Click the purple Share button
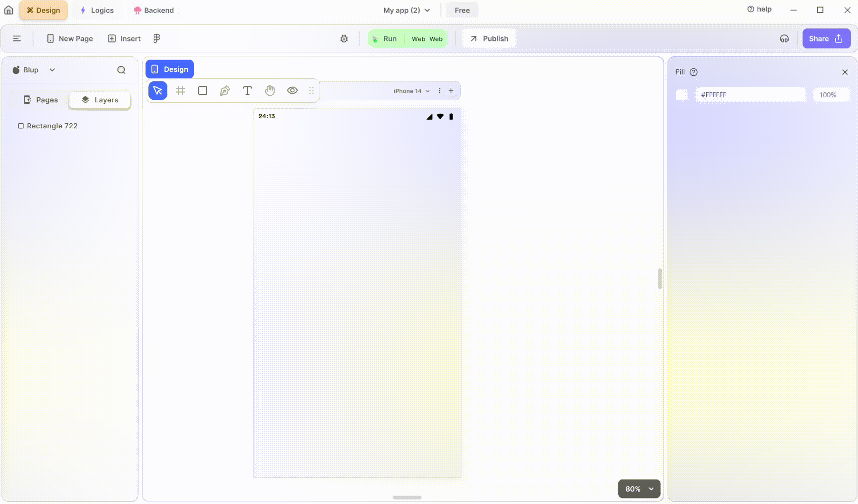Viewport: 858px width, 504px height. [x=826, y=38]
